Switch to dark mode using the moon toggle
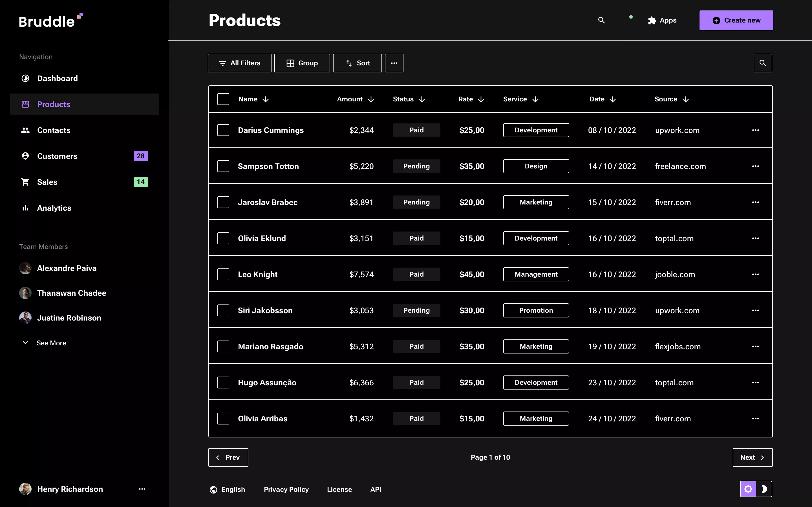This screenshot has width=812, height=507. tap(764, 489)
